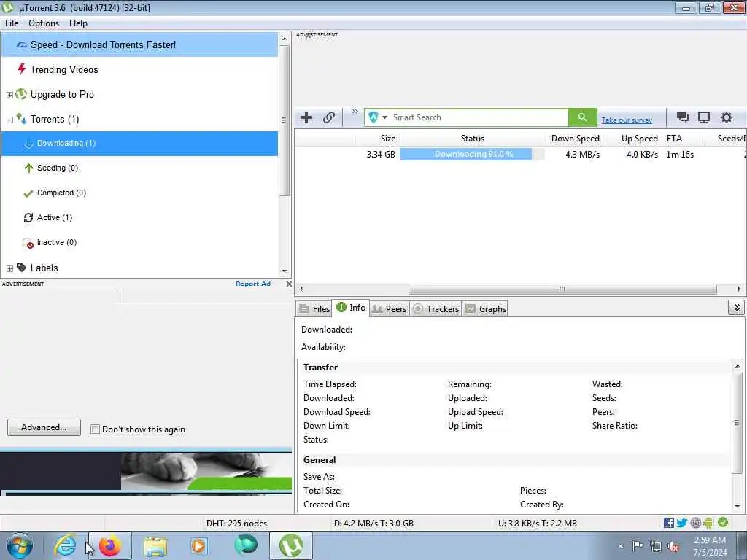Sort by the Down Speed column header
The height and width of the screenshot is (560, 747).
pos(575,139)
